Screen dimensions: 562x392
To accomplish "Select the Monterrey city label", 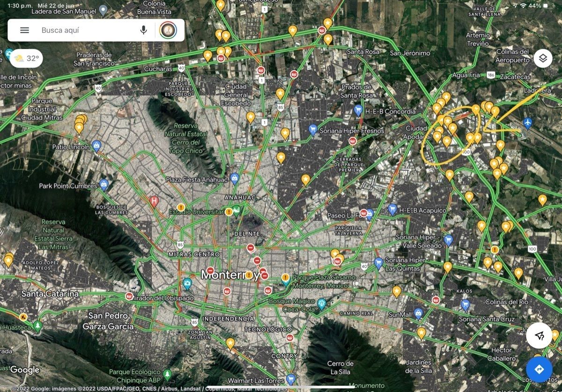I will pos(229,275).
